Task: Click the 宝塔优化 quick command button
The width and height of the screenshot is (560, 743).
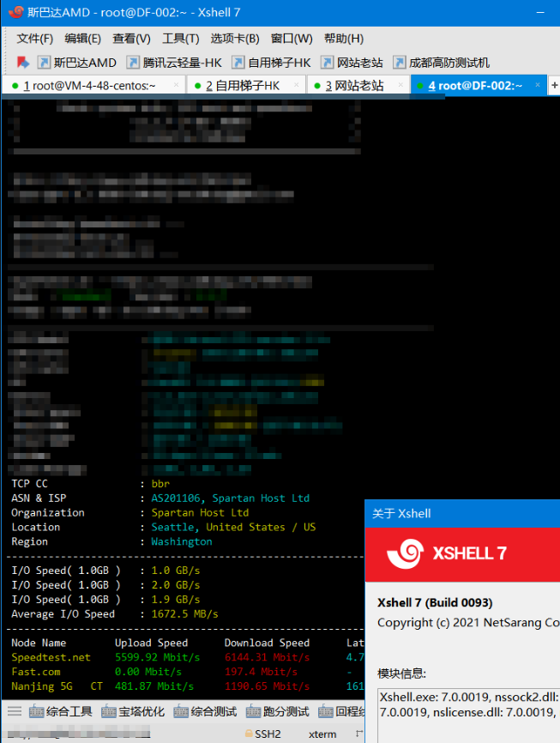Action: tap(133, 711)
